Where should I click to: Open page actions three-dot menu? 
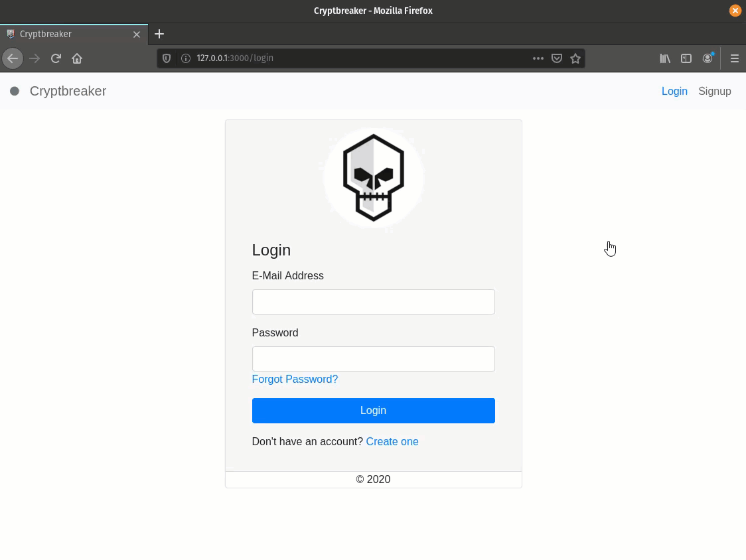(538, 58)
